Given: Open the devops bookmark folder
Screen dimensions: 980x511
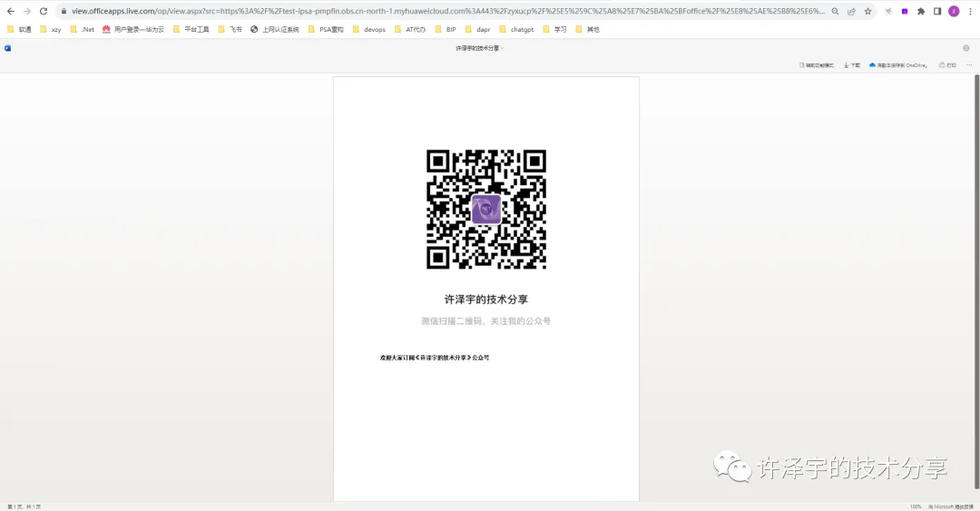Looking at the screenshot, I should pyautogui.click(x=368, y=29).
